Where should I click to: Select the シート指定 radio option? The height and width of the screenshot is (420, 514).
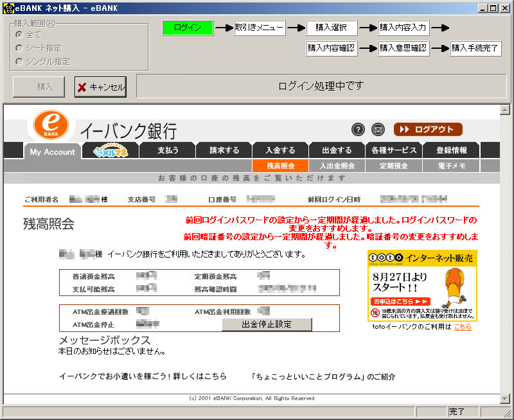(19, 48)
